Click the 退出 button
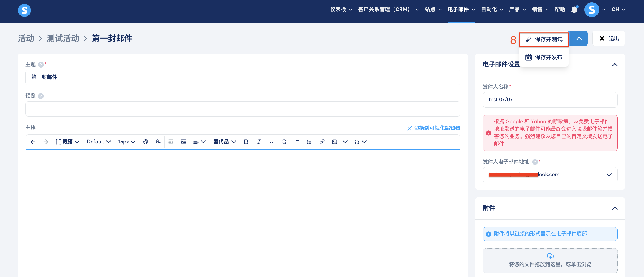The width and height of the screenshot is (644, 277). click(608, 38)
